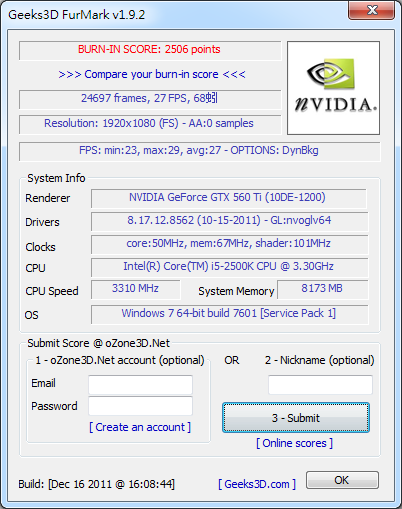Click the System Memory value 8173 MB

(322, 289)
